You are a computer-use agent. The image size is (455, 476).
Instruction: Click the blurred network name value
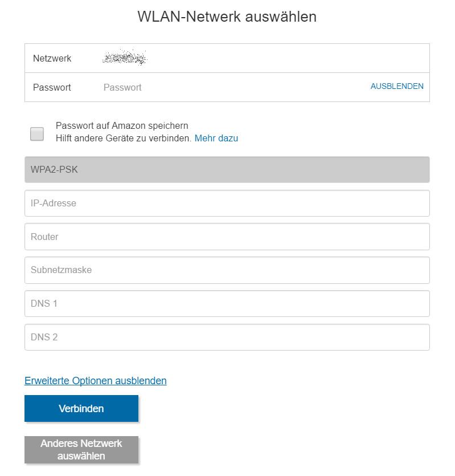(125, 58)
